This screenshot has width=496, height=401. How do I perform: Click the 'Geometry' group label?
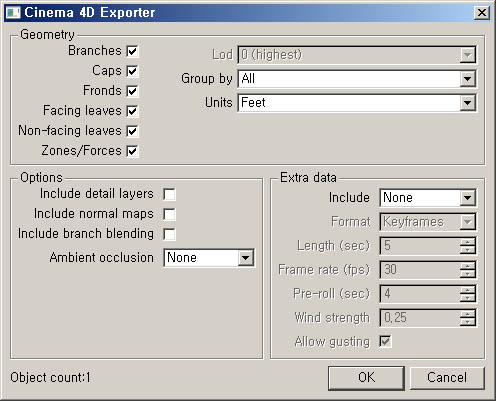pos(47,35)
